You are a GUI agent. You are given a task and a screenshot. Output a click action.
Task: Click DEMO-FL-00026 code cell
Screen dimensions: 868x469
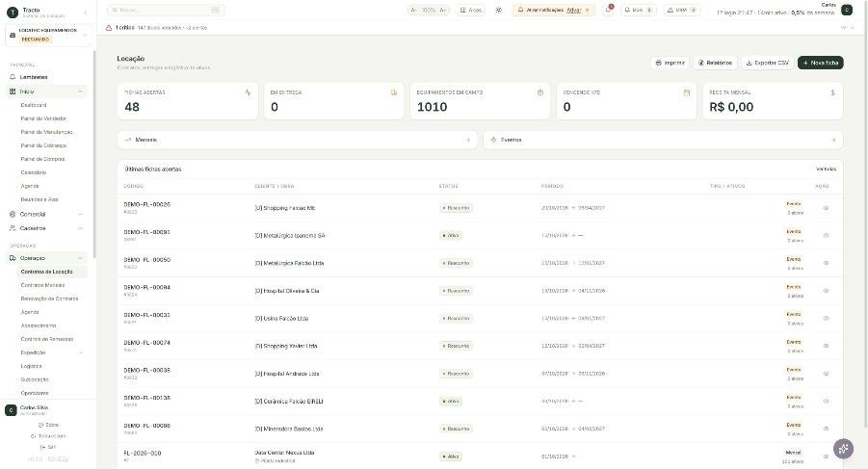(146, 204)
